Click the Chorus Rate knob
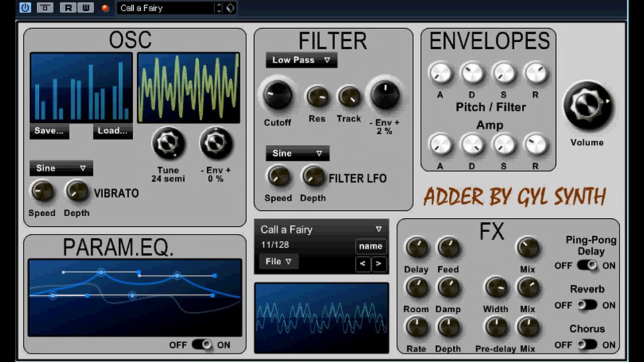Screen dimensions: 644x362 point(416,327)
